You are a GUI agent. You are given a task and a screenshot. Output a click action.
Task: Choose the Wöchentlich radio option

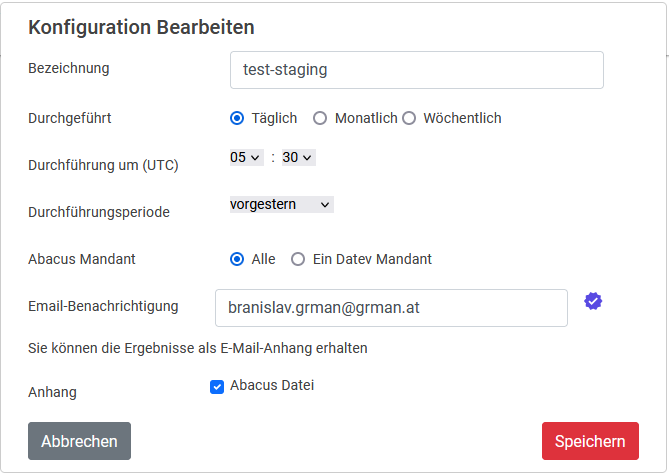(409, 118)
